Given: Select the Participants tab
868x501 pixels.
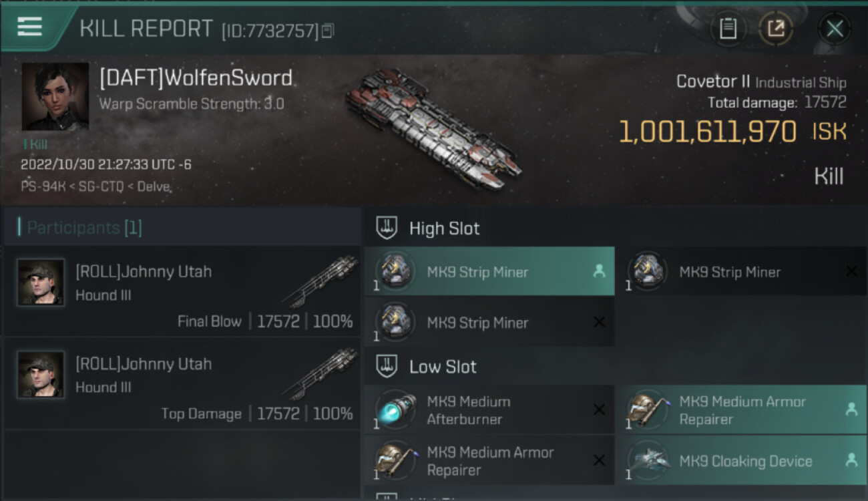Looking at the screenshot, I should [84, 228].
